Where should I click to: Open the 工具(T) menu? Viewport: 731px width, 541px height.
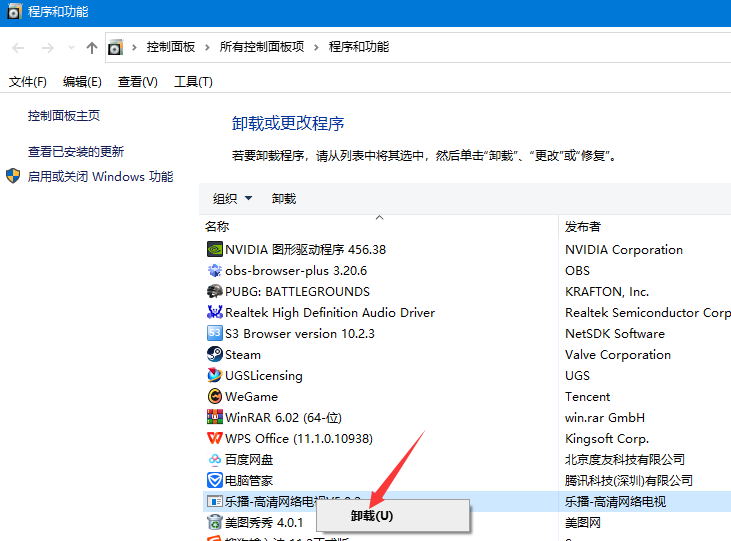(x=193, y=82)
